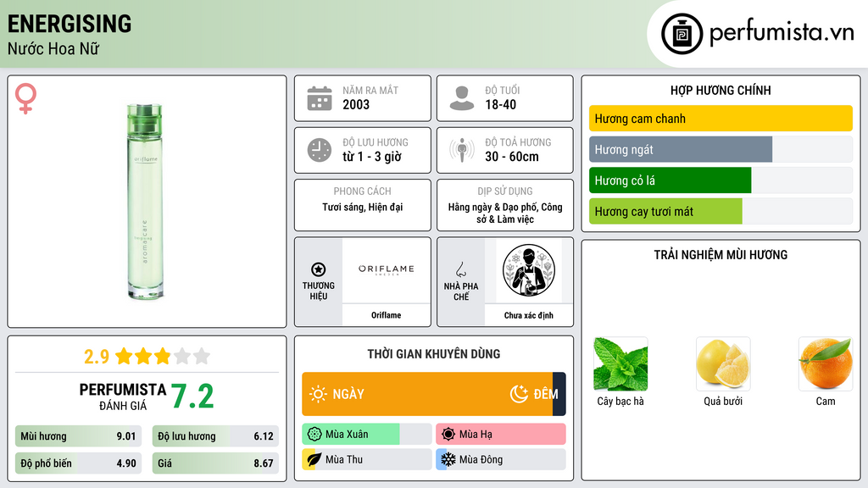Click the Hợp hương chính heading
Image resolution: width=868 pixels, height=488 pixels.
721,90
